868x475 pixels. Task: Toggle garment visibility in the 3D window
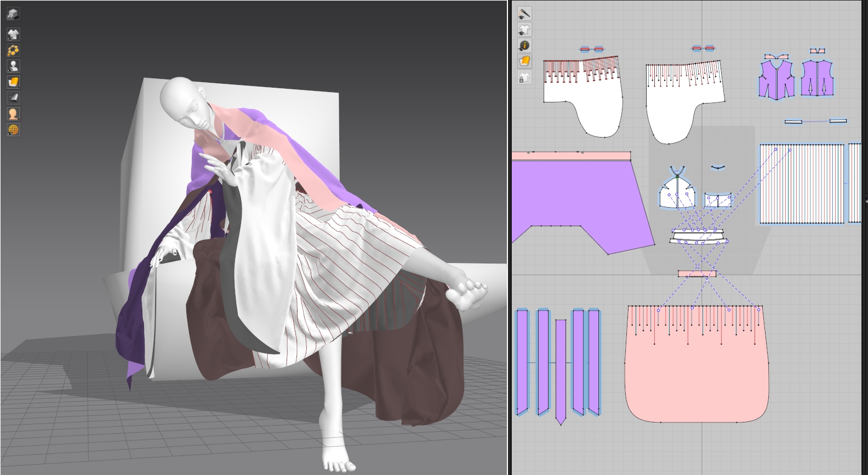13,35
